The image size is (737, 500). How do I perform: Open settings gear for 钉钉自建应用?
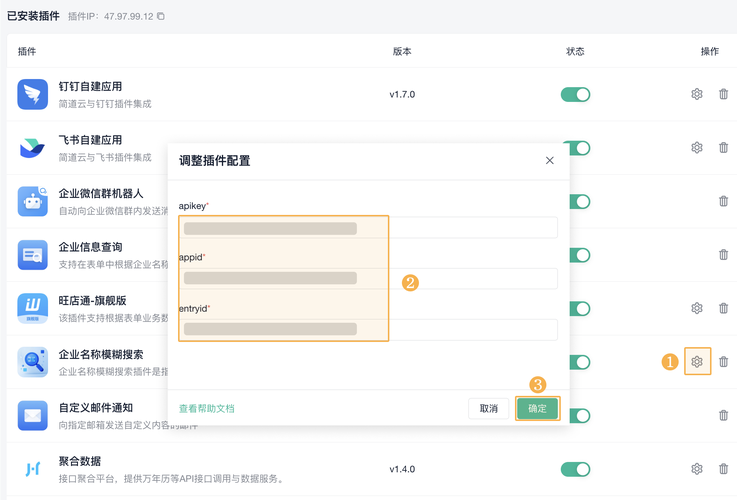pos(697,94)
